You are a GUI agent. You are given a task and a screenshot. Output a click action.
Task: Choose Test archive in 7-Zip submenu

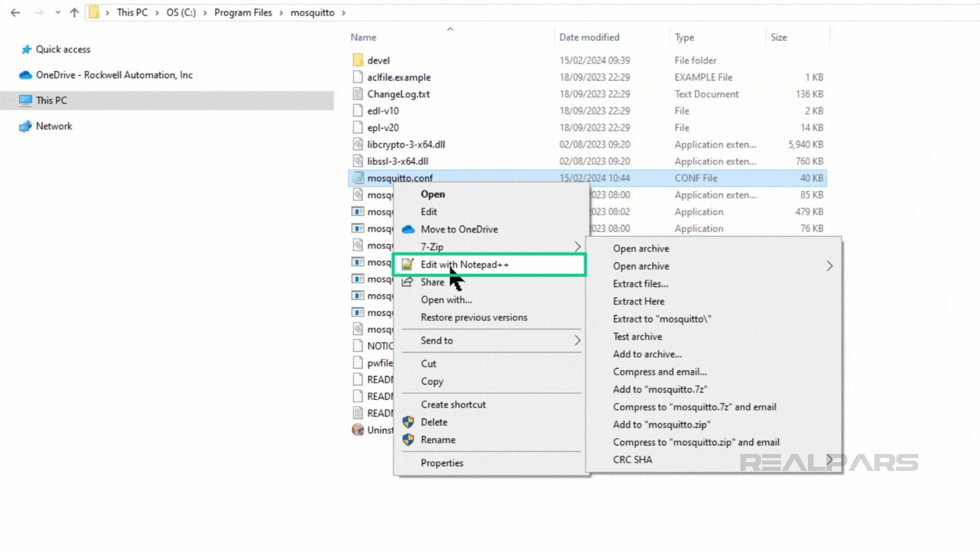638,337
